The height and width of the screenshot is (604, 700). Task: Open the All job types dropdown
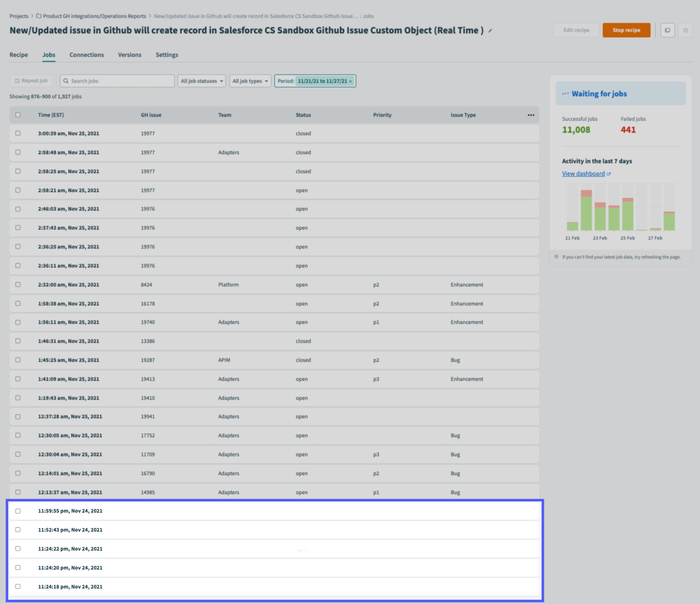pyautogui.click(x=250, y=80)
